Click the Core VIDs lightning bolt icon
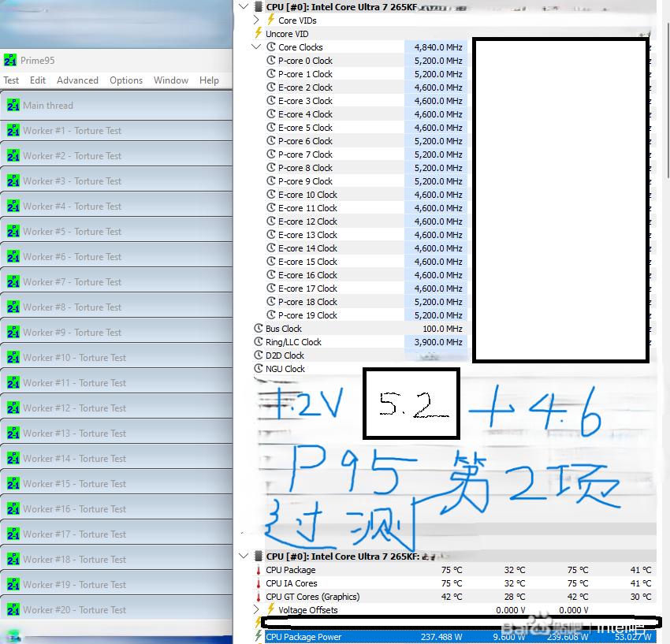The image size is (670, 644). coord(270,20)
